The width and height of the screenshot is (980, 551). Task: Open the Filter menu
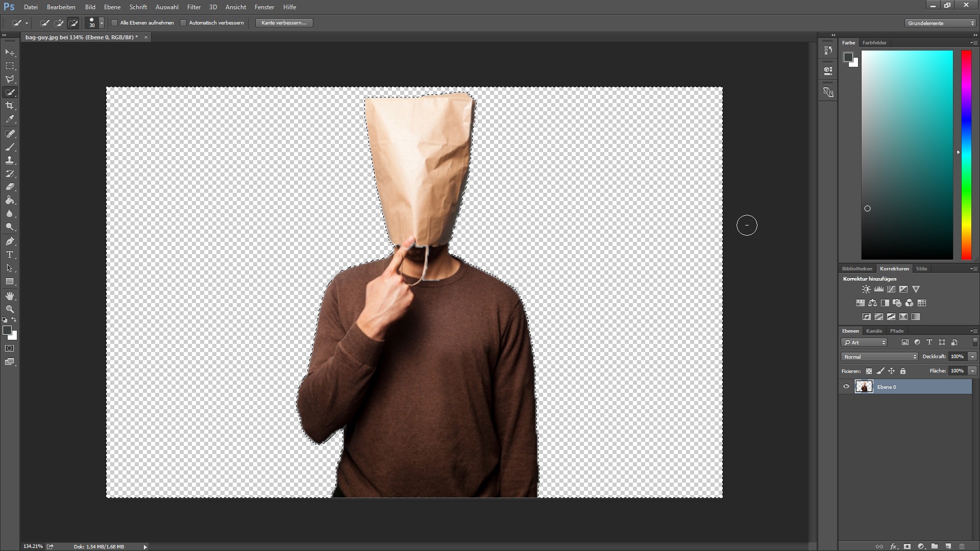tap(193, 7)
